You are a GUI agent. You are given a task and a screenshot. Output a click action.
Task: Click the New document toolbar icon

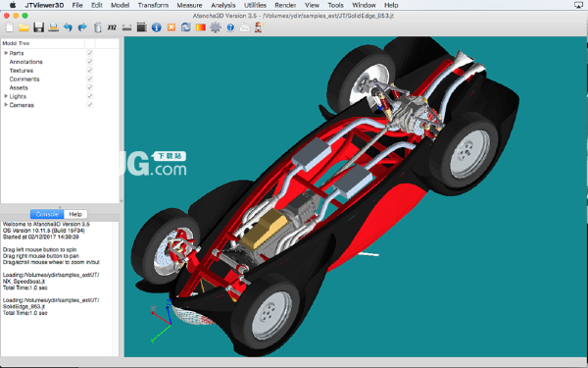click(10, 27)
